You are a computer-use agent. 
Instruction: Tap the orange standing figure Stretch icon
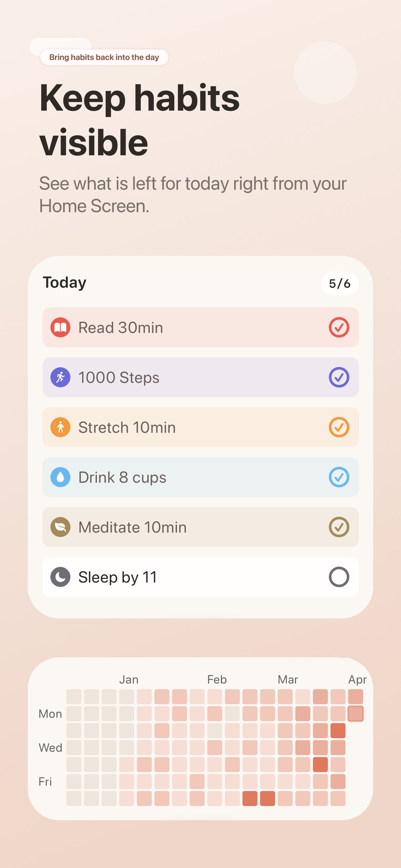click(60, 427)
